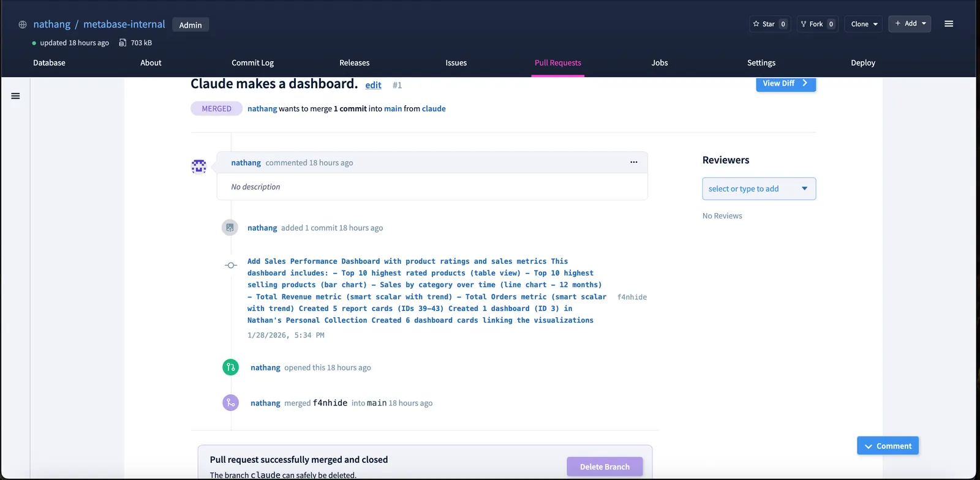980x480 pixels.
Task: Open the Add dropdown menu
Action: 910,24
